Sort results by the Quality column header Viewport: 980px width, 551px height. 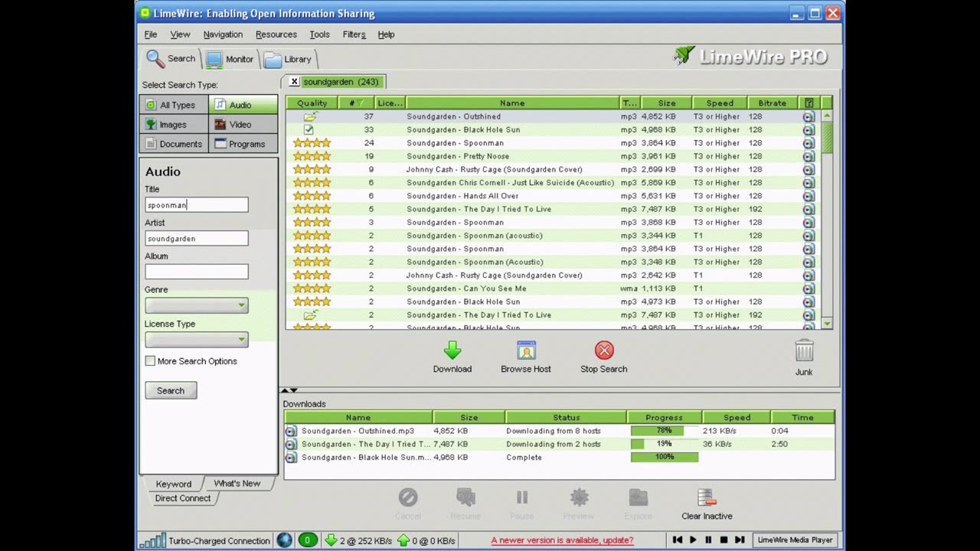point(312,103)
